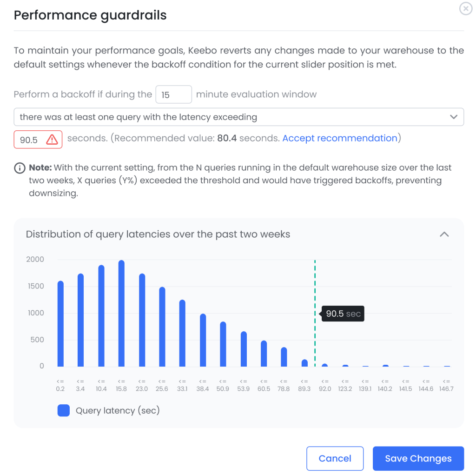Cancel the performance guardrail changes
Viewport: 476px width, 475px height.
tap(335, 458)
